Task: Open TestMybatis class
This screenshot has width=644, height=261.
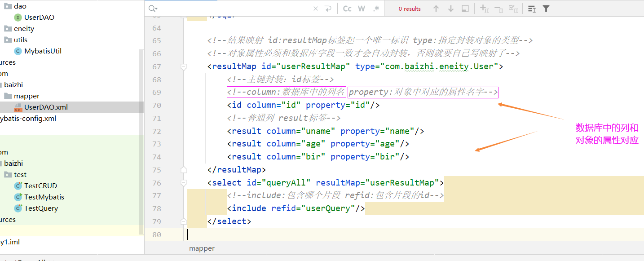Action: click(x=44, y=197)
